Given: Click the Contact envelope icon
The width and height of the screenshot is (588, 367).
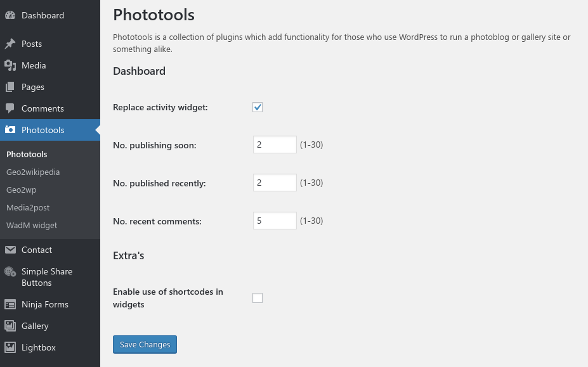Looking at the screenshot, I should point(10,250).
